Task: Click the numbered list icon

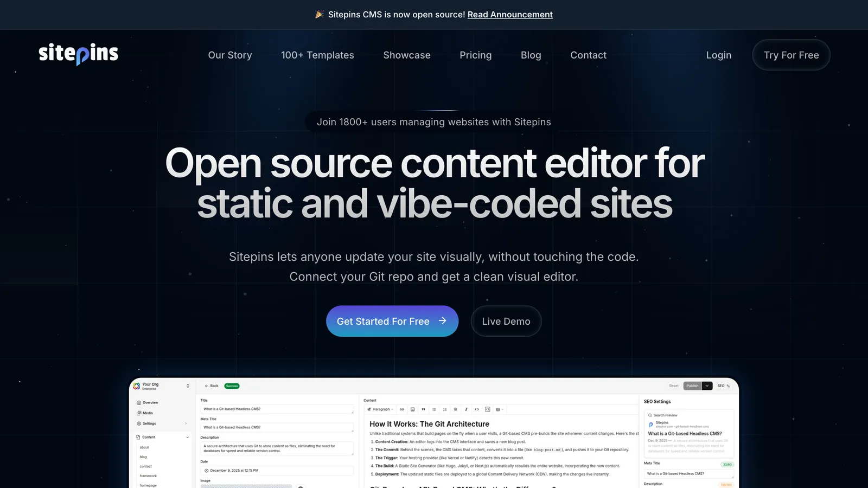Action: [x=445, y=409]
